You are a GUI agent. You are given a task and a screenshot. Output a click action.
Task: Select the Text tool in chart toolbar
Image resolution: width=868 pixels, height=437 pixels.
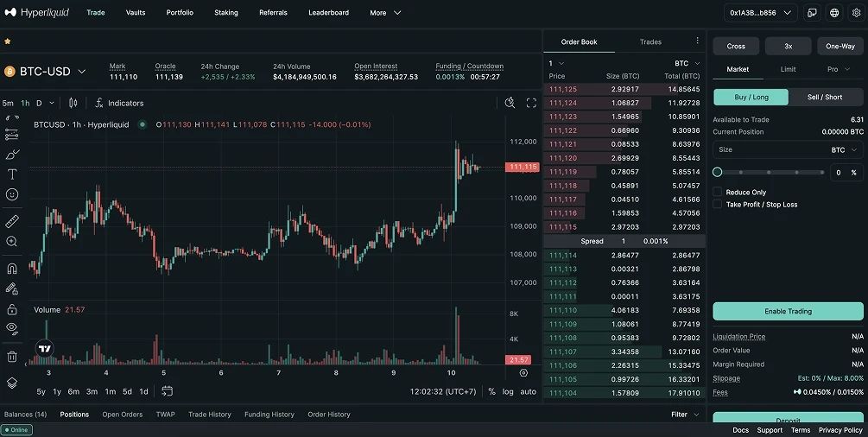pos(12,174)
